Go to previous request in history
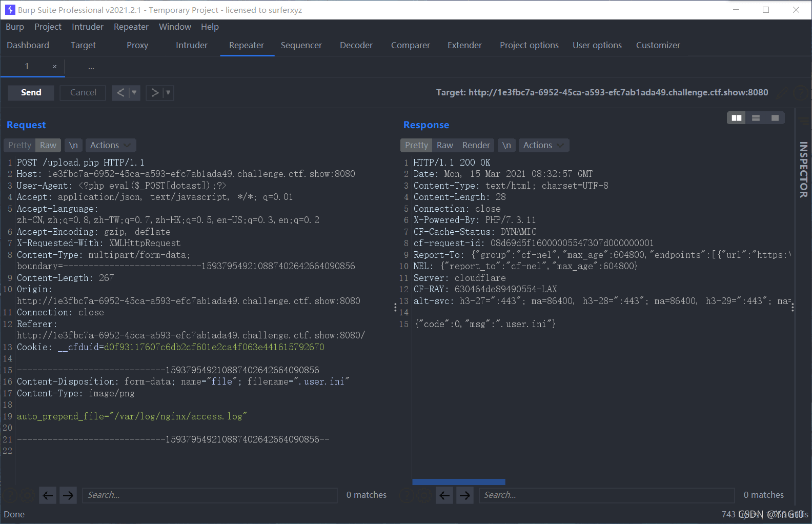The image size is (812, 524). click(x=120, y=93)
